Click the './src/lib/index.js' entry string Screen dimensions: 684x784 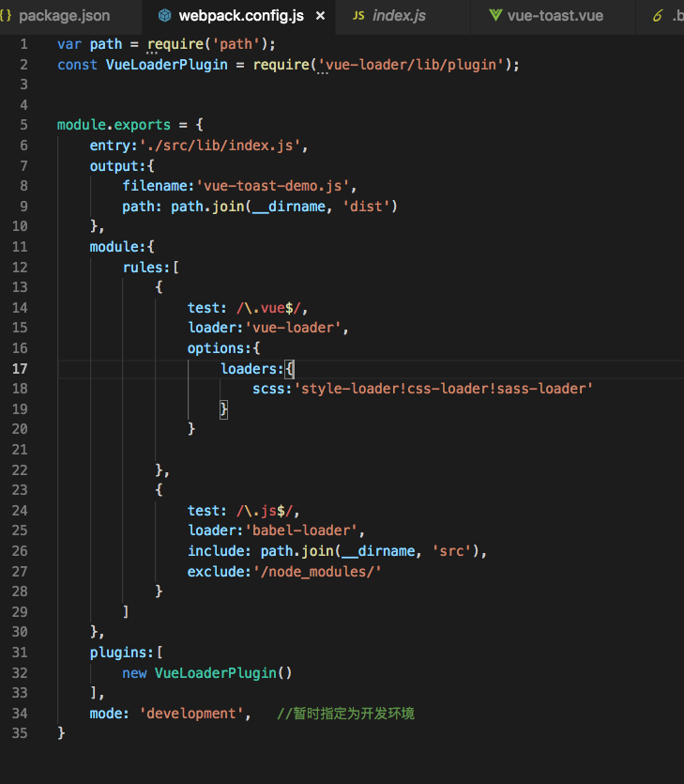pyautogui.click(x=220, y=146)
